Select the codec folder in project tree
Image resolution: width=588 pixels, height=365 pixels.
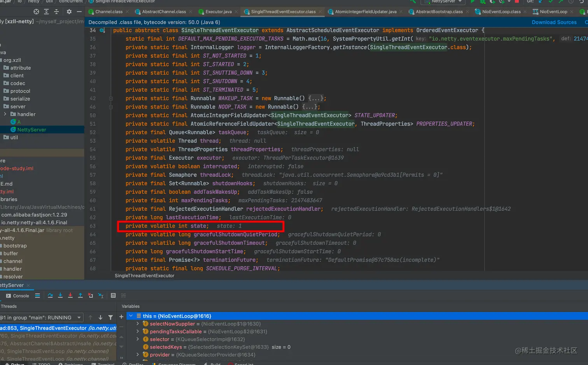pyautogui.click(x=17, y=83)
